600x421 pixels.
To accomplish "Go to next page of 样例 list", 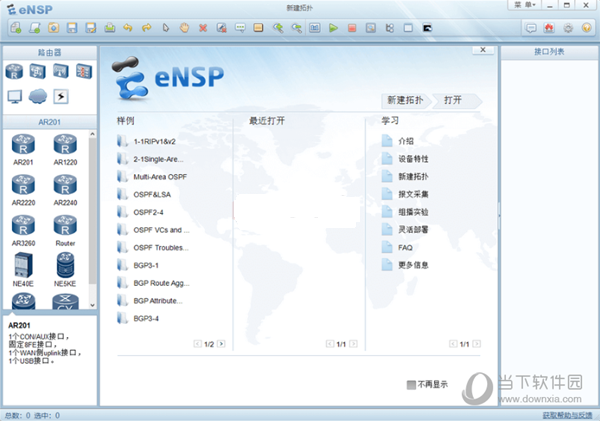I will pos(221,344).
